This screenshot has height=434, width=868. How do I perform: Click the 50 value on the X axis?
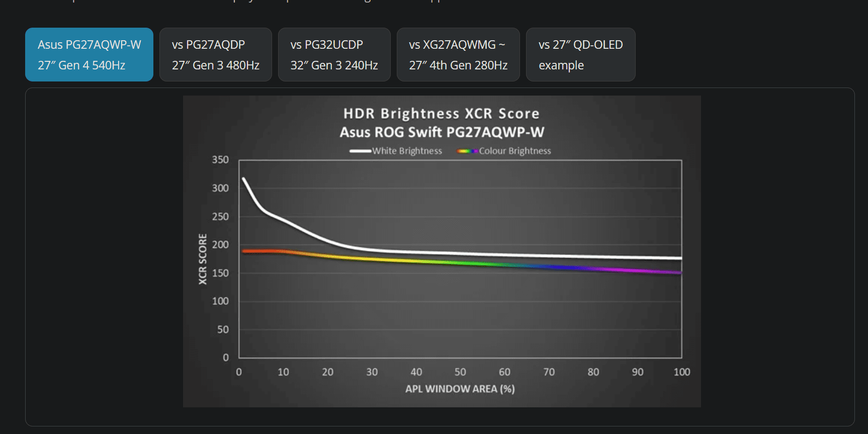pos(460,372)
